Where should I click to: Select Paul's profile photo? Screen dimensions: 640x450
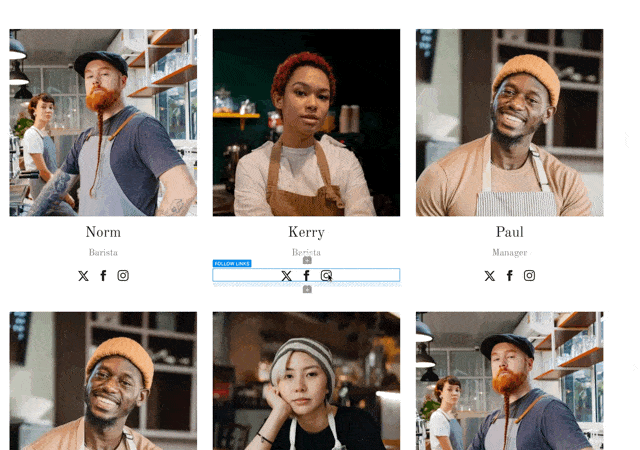pos(509,122)
